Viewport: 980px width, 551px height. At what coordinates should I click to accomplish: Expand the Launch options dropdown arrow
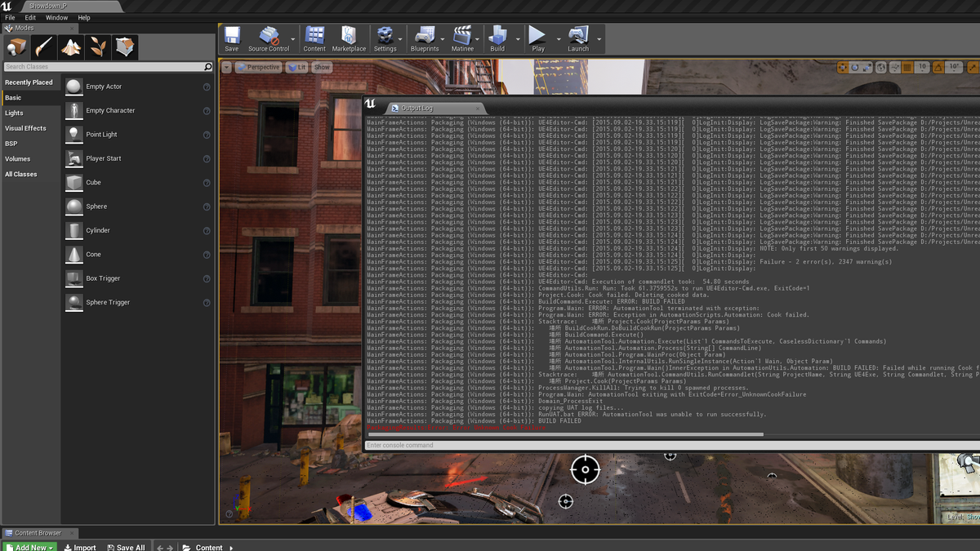coord(599,38)
